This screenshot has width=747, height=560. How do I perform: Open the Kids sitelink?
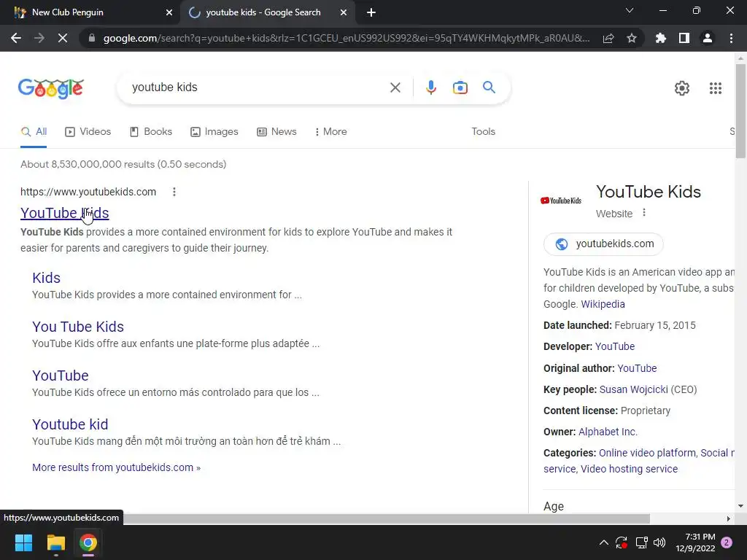point(46,278)
